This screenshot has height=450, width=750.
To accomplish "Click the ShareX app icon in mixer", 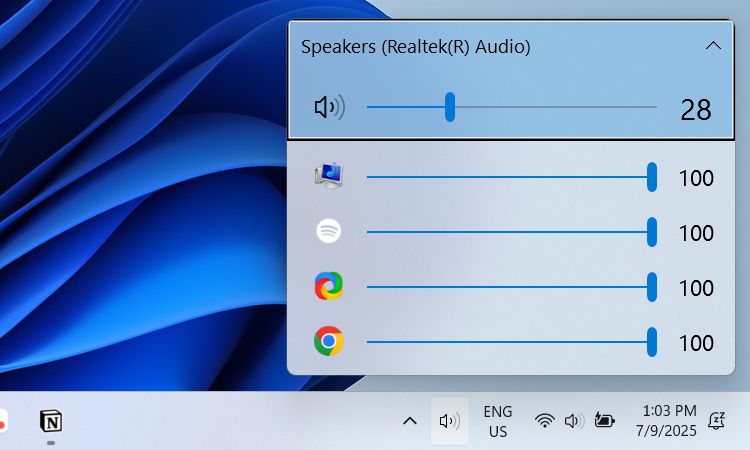I will pyautogui.click(x=329, y=286).
